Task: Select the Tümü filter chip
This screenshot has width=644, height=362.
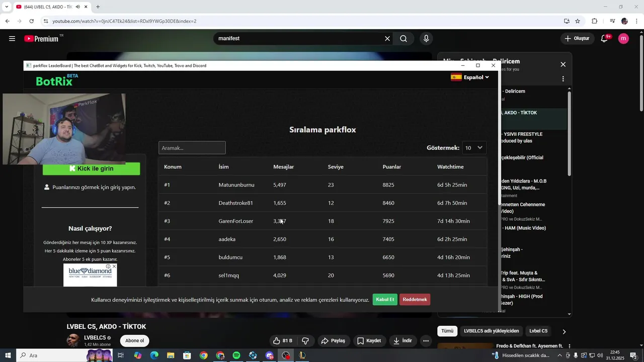Action: click(x=447, y=331)
